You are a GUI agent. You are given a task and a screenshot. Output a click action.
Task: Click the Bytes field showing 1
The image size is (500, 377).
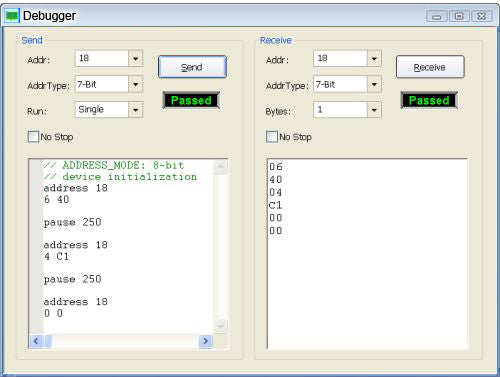340,110
